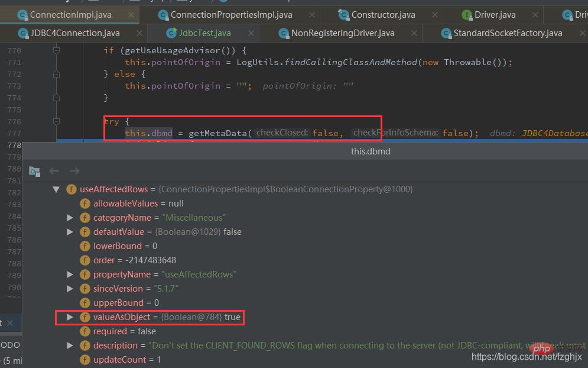Click field icon beside updateCount

click(x=85, y=360)
